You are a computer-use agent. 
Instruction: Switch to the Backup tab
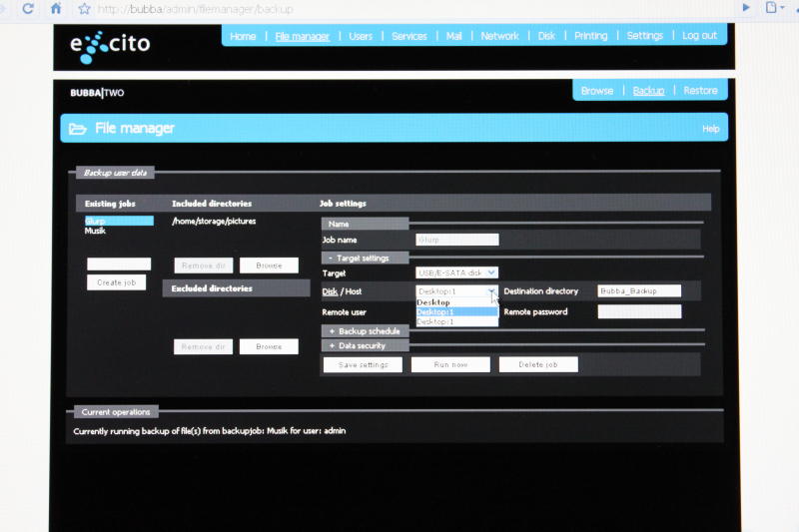point(648,91)
